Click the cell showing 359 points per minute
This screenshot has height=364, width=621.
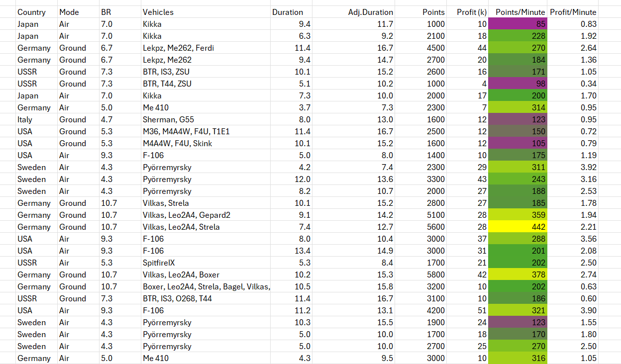(517, 215)
